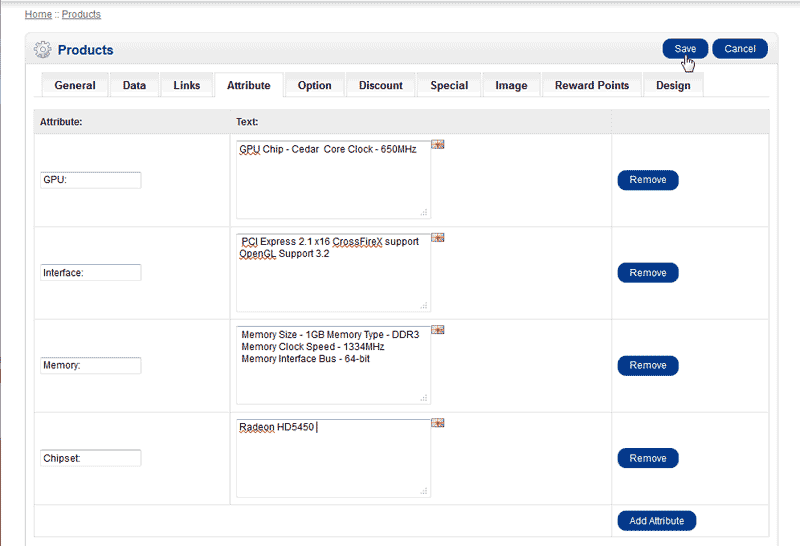Remove the Chipset attribute row
The height and width of the screenshot is (546, 800).
click(x=648, y=458)
